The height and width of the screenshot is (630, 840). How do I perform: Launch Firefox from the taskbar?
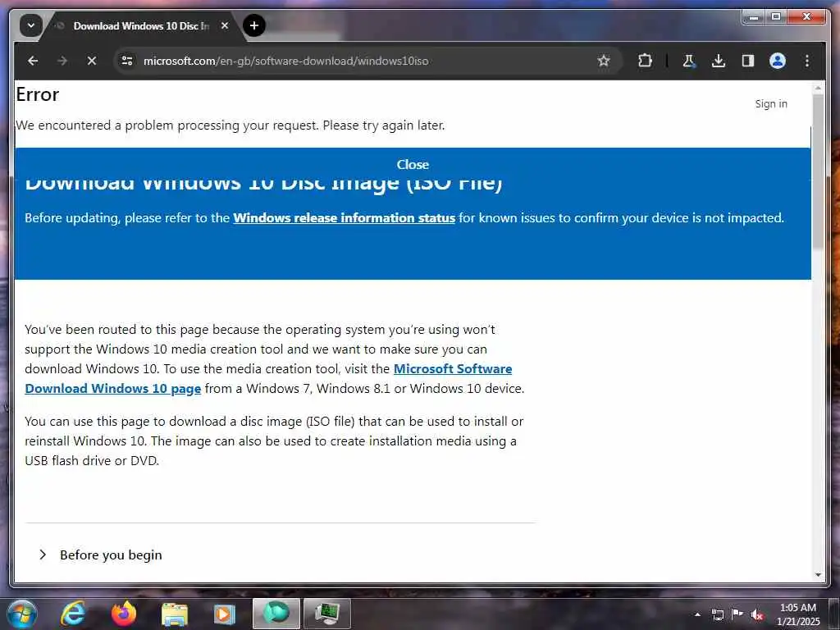[x=124, y=614]
